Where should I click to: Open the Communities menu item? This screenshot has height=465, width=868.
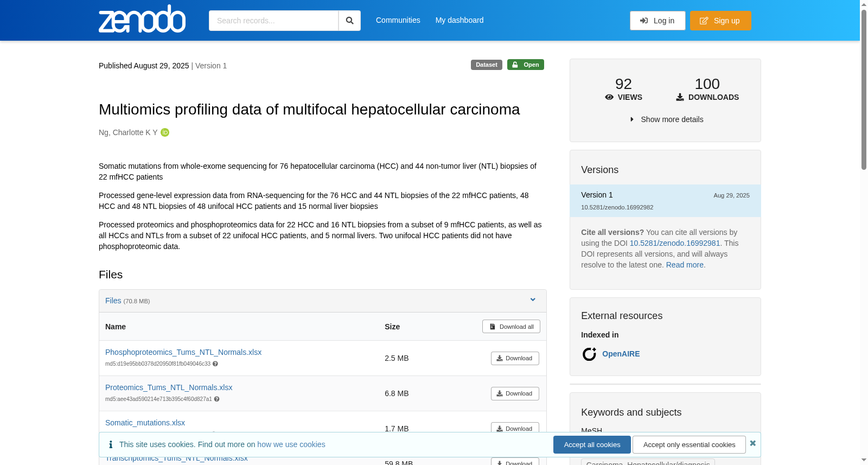coord(398,20)
